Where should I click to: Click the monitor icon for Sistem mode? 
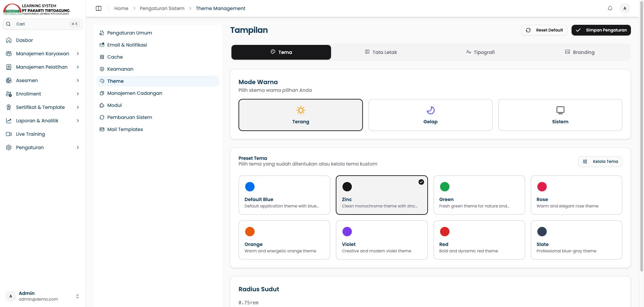coord(560,110)
